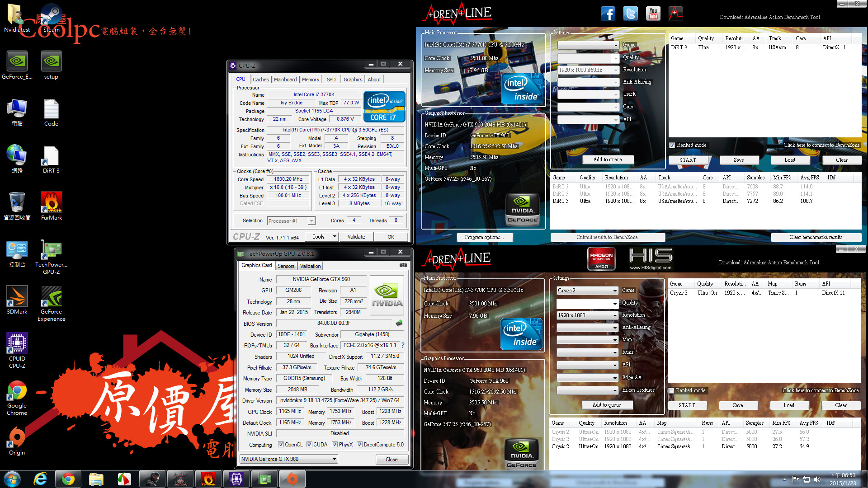Open 1920 x 1080@60Hz resolution dropdown
This screenshot has width=868, height=488.
[588, 70]
